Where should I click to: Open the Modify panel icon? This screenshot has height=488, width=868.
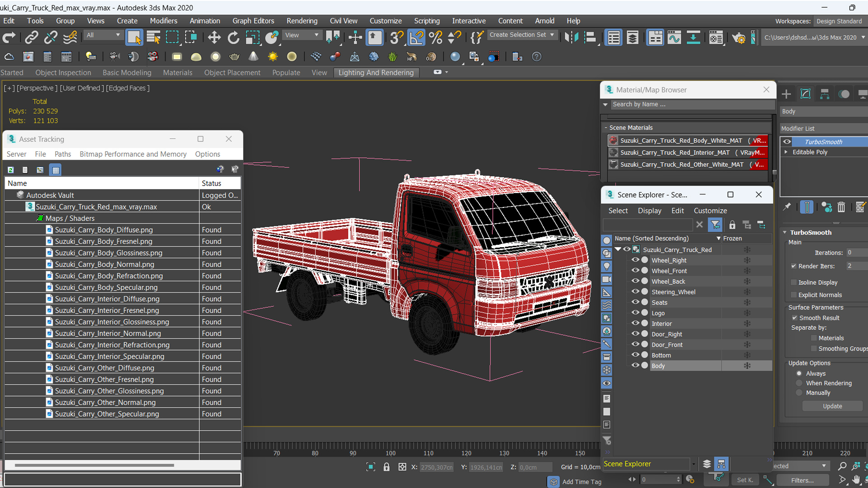click(x=806, y=94)
